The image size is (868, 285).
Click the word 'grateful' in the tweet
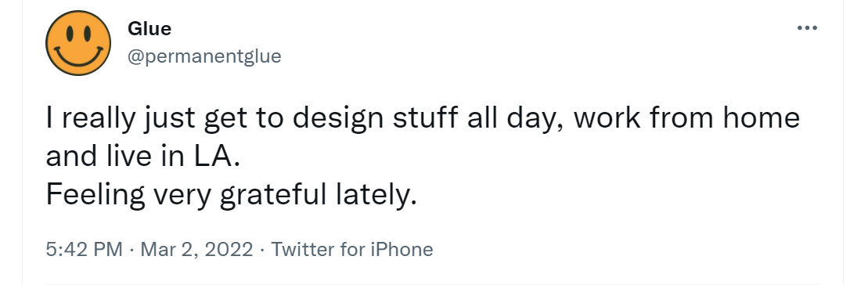(272, 196)
